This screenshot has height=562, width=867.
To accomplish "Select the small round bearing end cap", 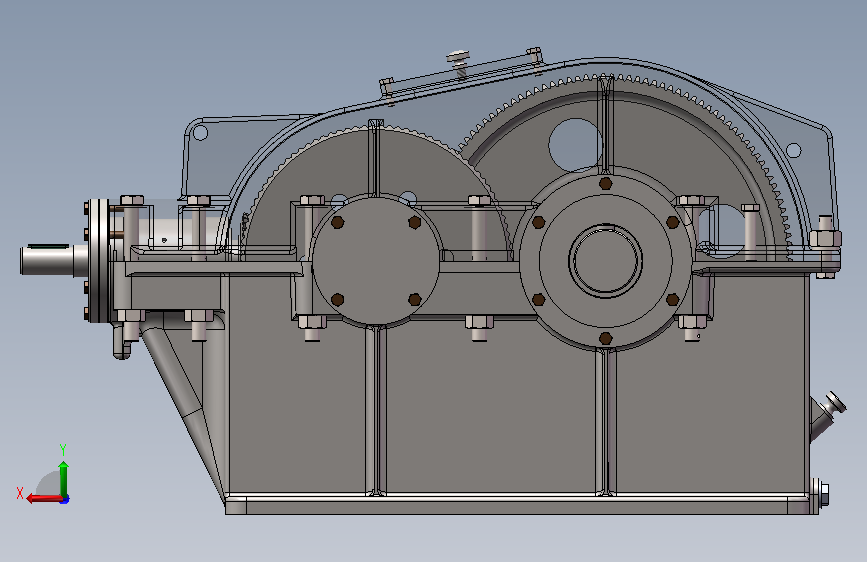I will (x=376, y=261).
